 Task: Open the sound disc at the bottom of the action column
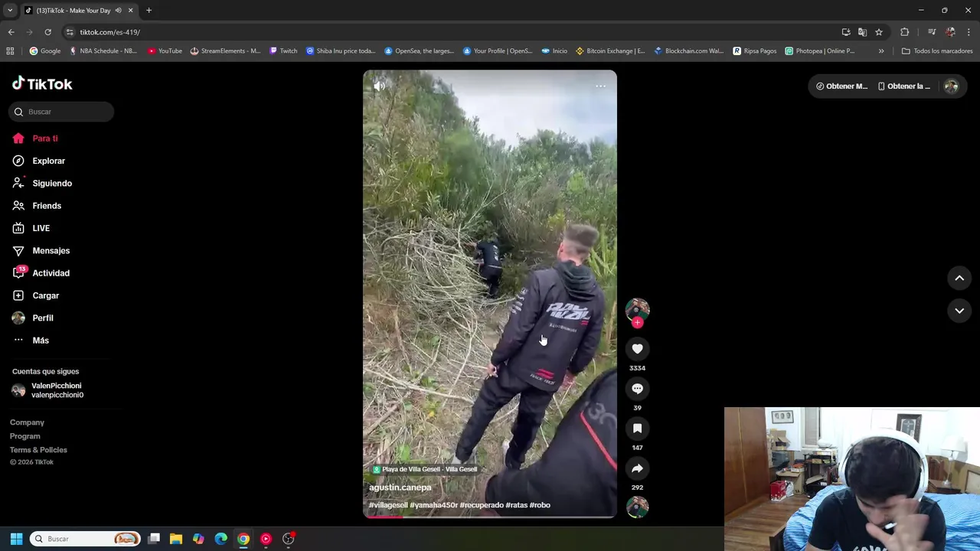[637, 507]
